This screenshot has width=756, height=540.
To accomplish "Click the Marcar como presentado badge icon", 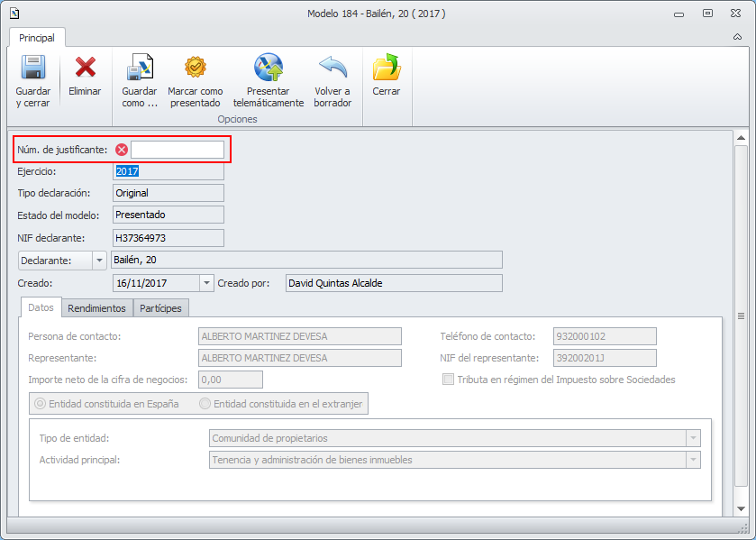I will [196, 67].
